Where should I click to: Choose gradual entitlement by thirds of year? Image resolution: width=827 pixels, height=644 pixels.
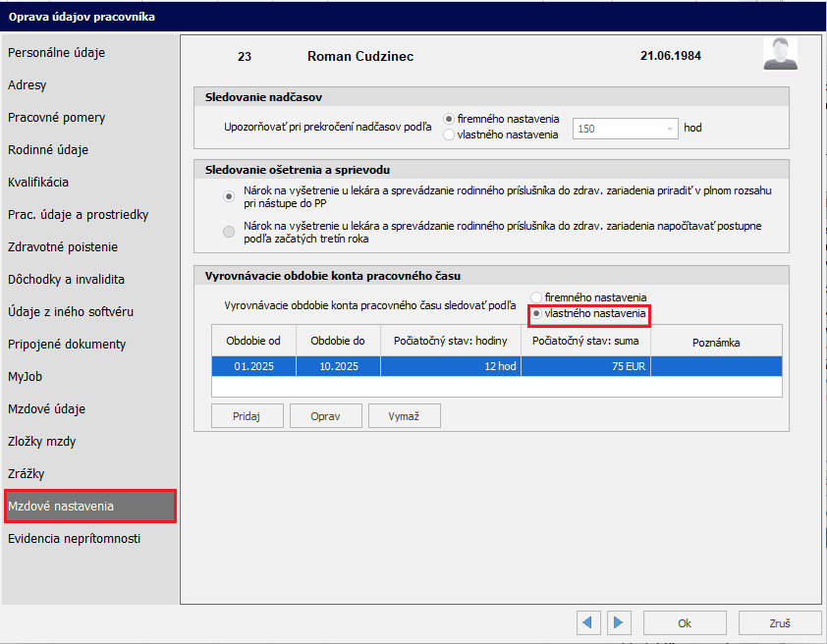tap(229, 232)
